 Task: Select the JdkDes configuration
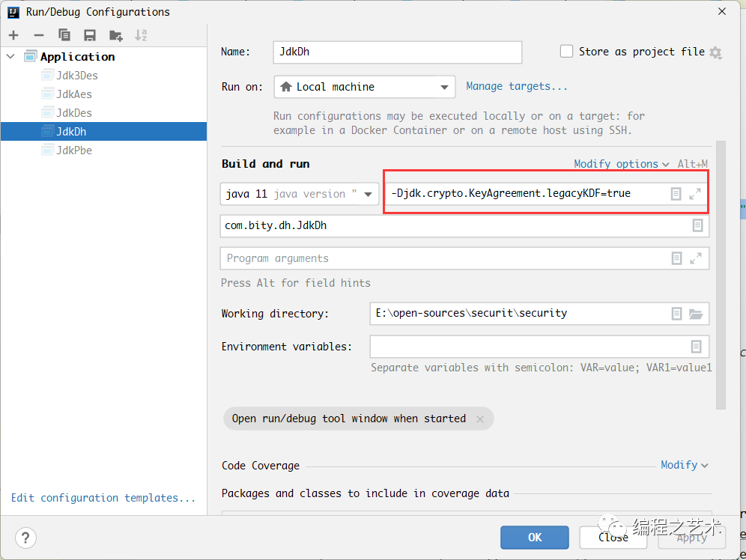[73, 112]
